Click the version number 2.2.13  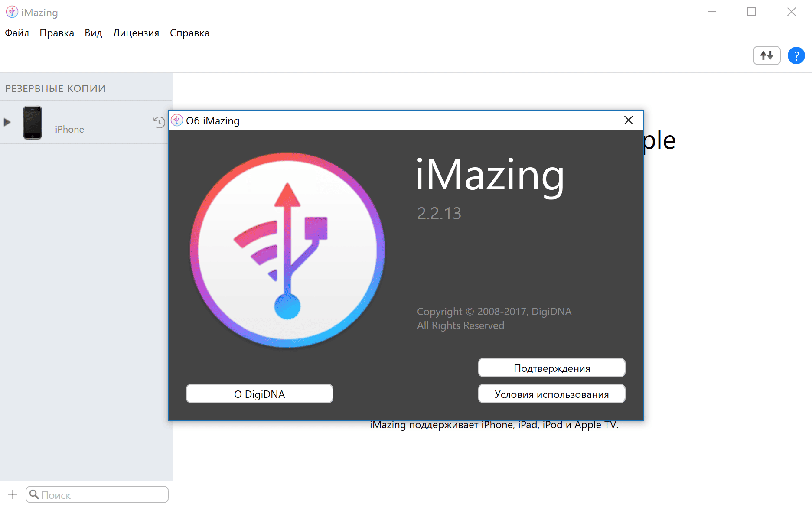coord(439,213)
